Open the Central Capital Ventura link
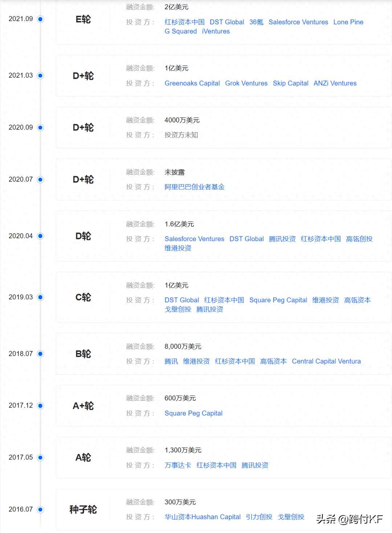Image resolution: width=392 pixels, height=533 pixels. pos(326,362)
